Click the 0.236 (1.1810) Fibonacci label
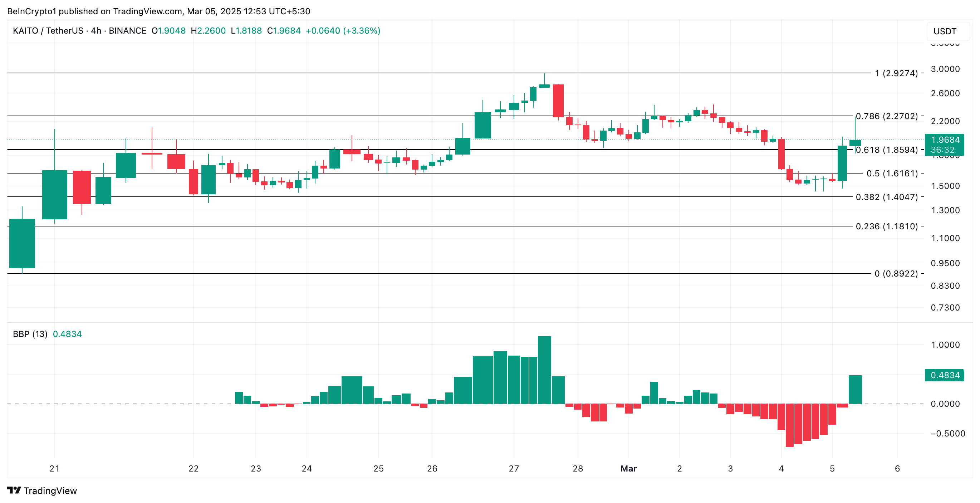Viewport: 980px width, 503px height. 886,226
